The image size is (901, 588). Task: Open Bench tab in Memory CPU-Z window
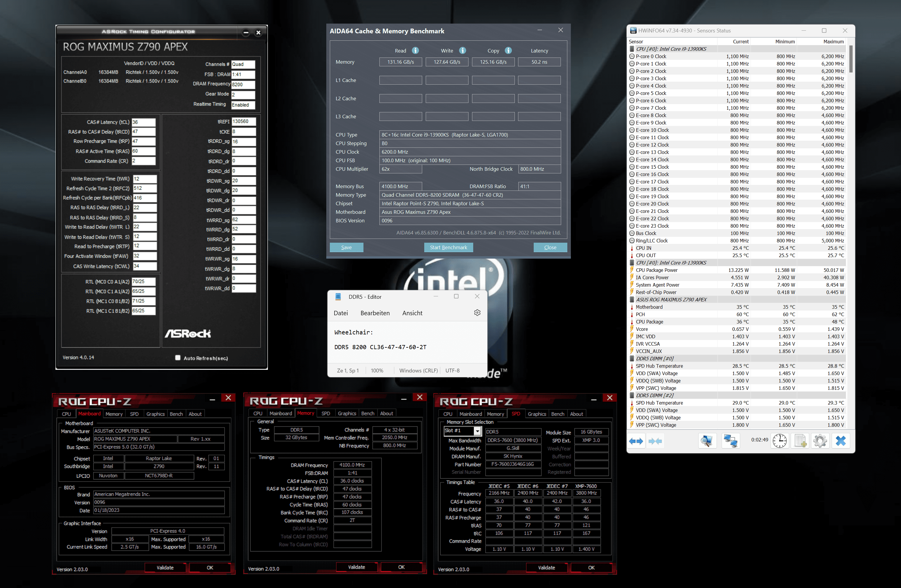click(368, 413)
